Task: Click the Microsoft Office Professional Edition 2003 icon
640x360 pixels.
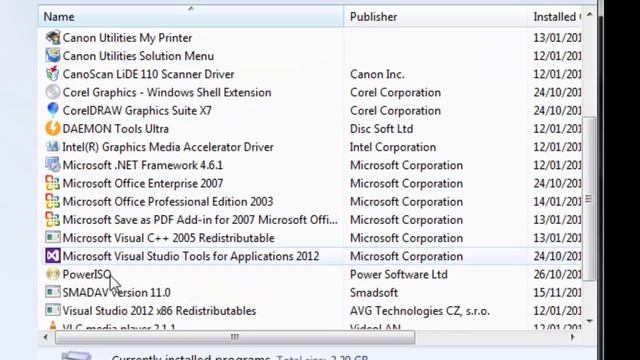Action: [53, 201]
